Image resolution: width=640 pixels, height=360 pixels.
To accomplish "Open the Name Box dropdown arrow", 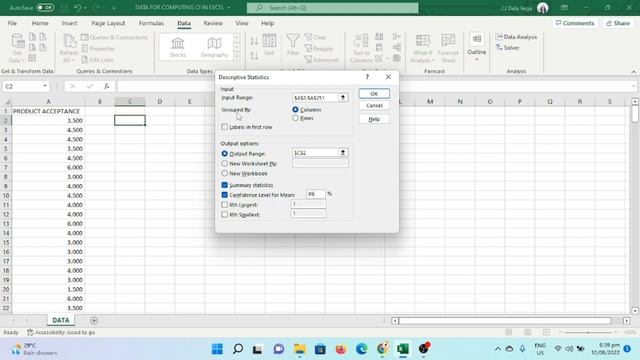I will pyautogui.click(x=44, y=86).
